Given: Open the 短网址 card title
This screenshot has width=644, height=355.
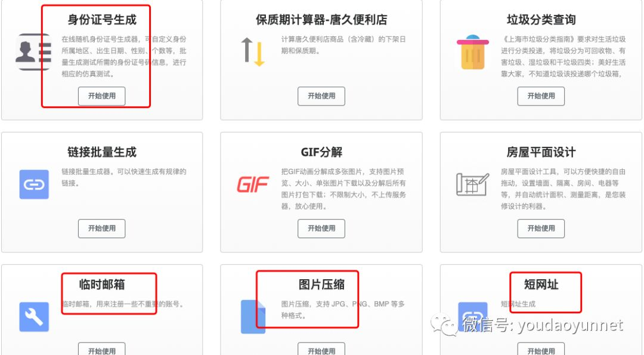Looking at the screenshot, I should click(541, 285).
